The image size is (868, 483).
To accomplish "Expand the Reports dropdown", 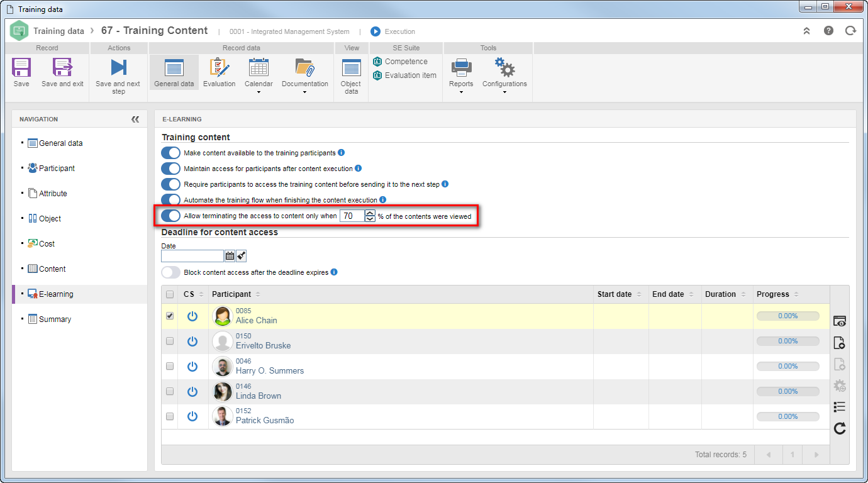I will (461, 75).
